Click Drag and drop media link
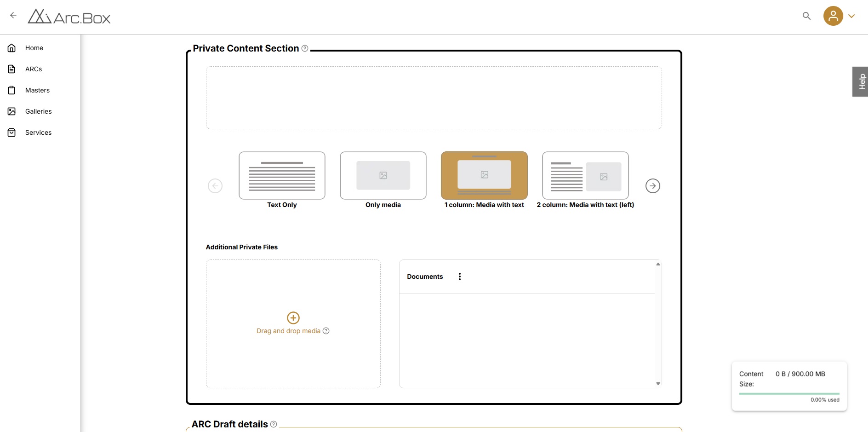The width and height of the screenshot is (868, 432). pos(288,331)
